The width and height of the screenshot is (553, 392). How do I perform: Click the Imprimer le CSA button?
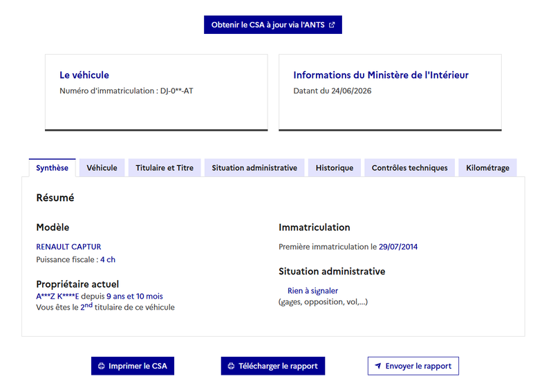tap(133, 366)
